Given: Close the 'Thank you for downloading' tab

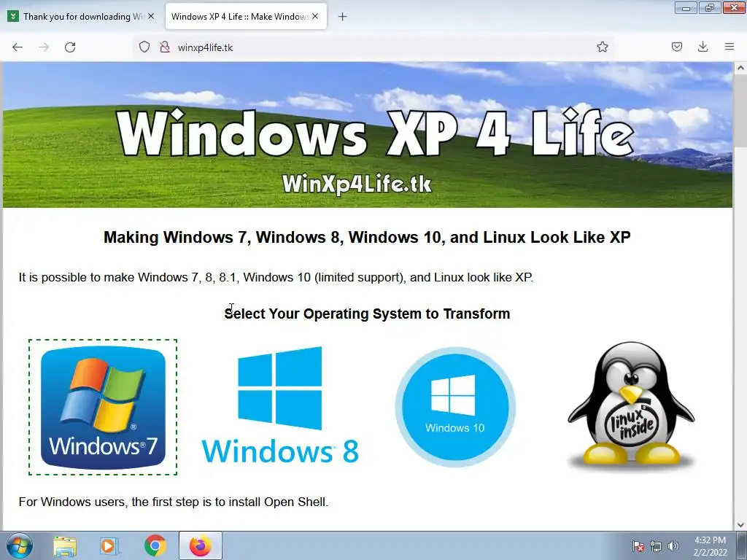Looking at the screenshot, I should coord(151,16).
